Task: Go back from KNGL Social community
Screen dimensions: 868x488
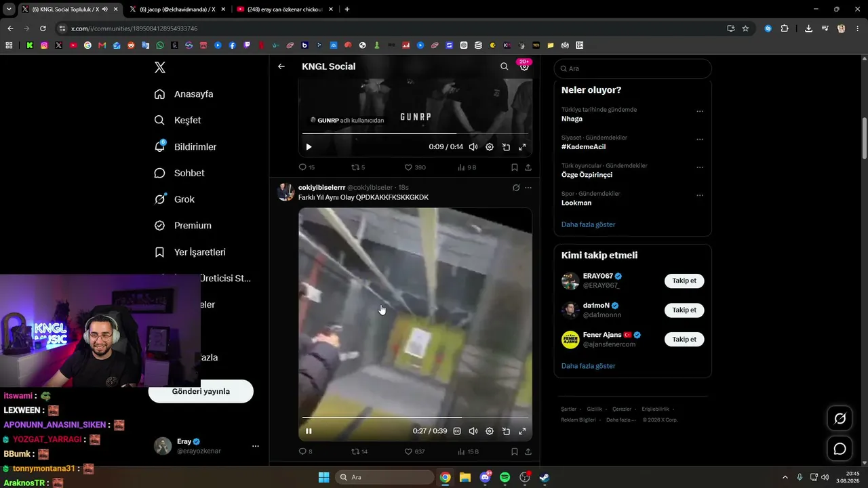Action: pos(281,66)
